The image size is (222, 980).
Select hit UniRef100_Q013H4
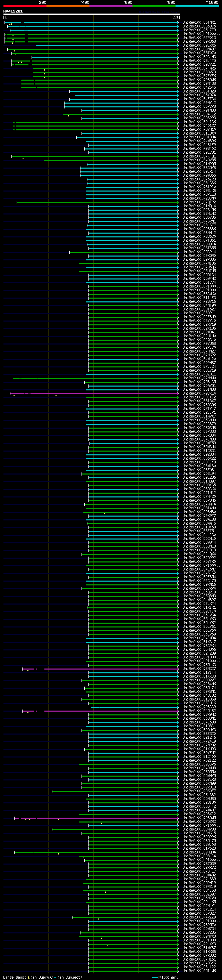(199, 137)
